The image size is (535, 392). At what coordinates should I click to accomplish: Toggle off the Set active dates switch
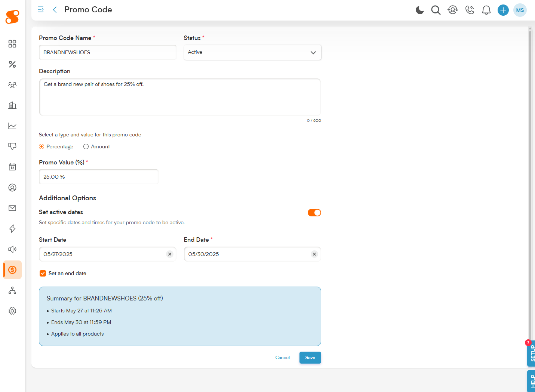314,213
